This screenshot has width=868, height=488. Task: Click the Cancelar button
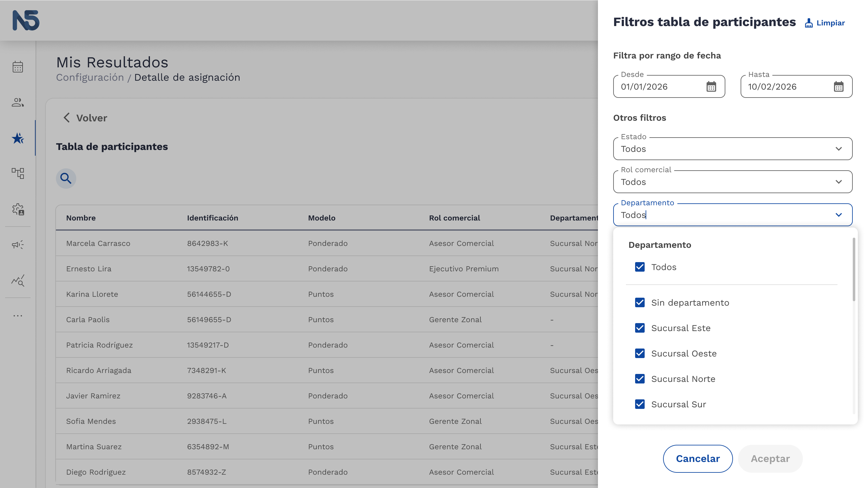[x=698, y=458]
